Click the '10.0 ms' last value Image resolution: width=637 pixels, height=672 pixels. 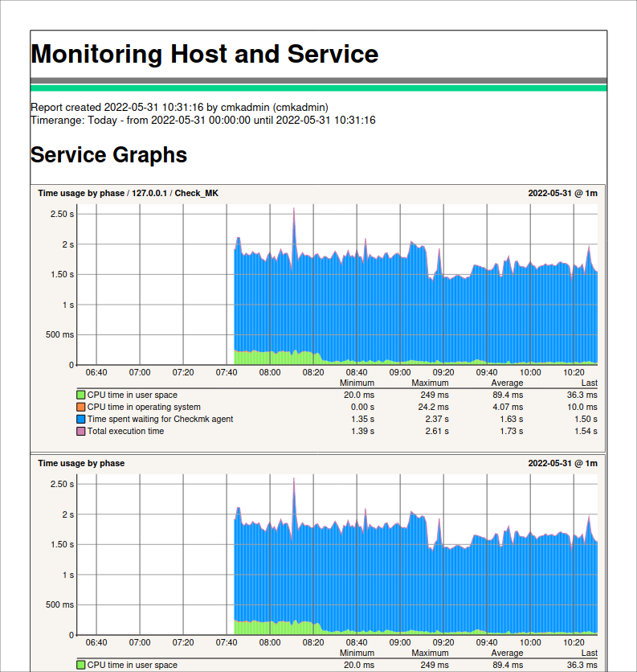click(x=582, y=407)
